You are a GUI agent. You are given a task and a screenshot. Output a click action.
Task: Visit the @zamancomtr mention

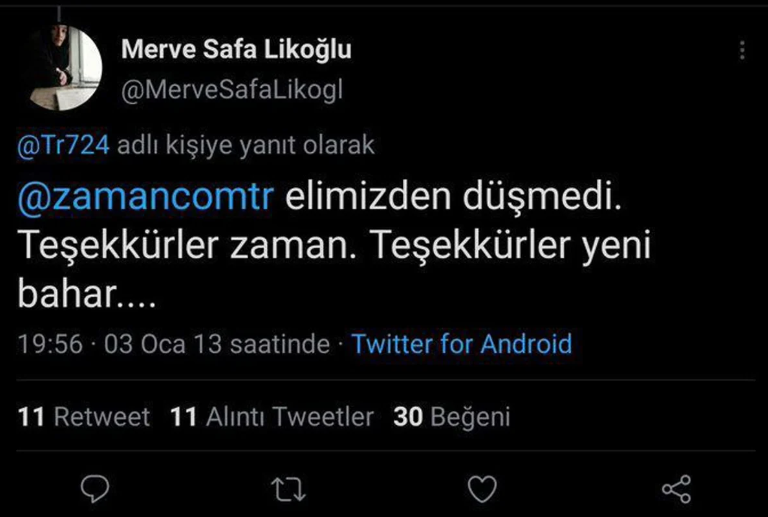146,199
